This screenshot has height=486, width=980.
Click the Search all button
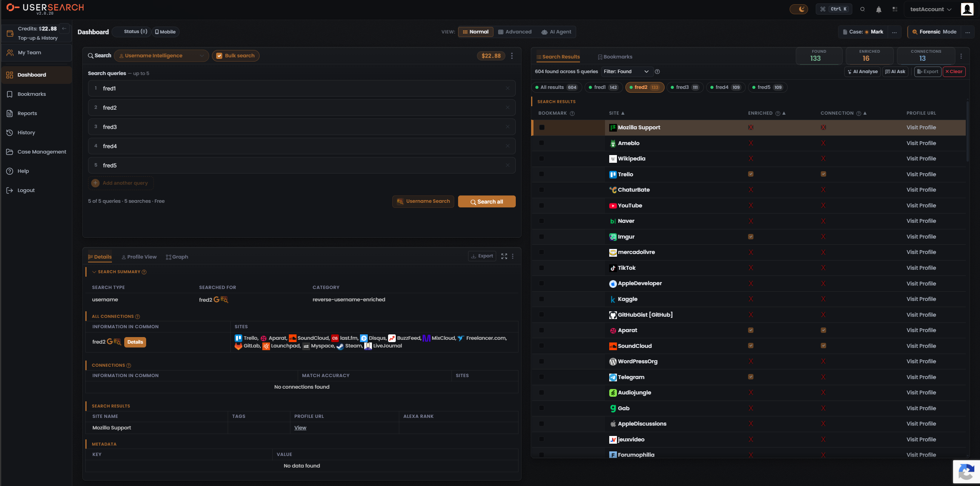coord(487,202)
